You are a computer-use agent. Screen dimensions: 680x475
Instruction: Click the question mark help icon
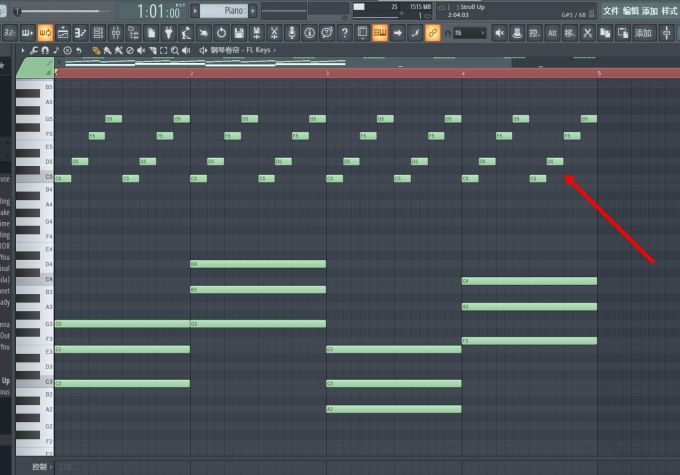point(344,33)
